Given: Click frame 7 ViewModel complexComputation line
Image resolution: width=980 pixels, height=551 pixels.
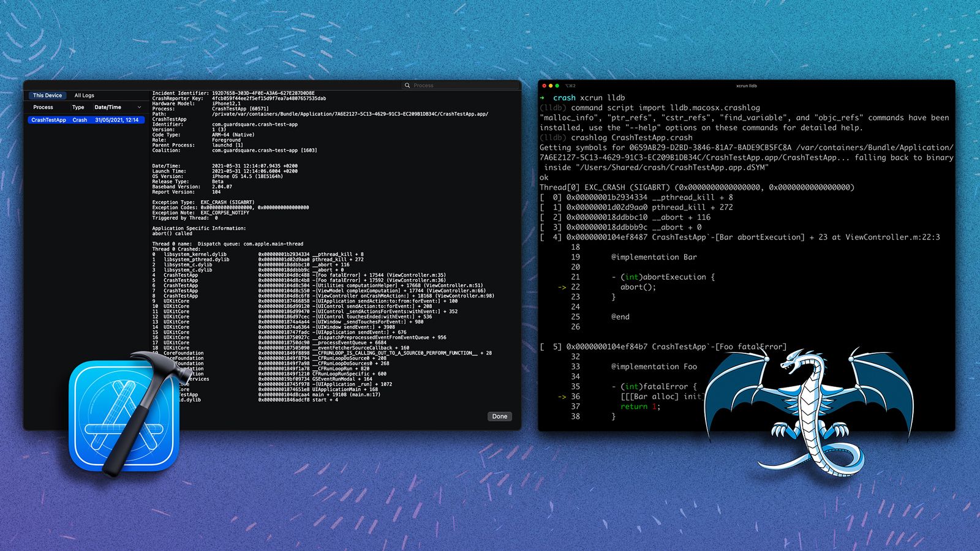Looking at the screenshot, I should (x=318, y=291).
